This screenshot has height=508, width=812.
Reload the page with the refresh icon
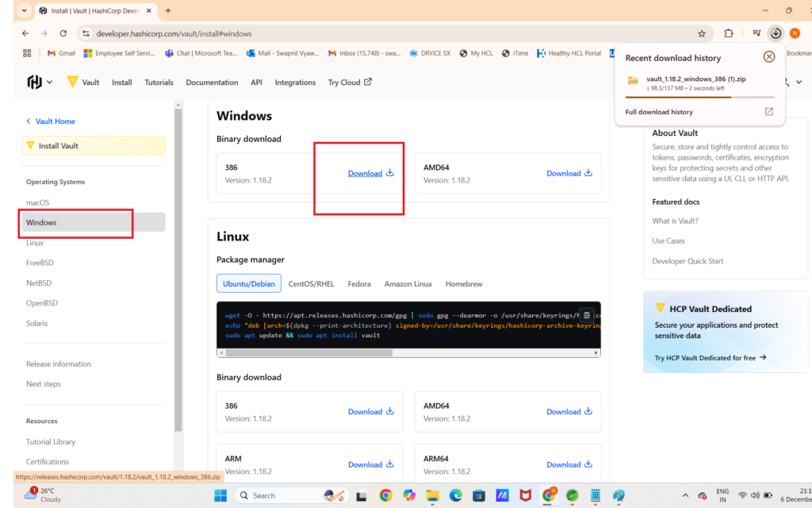[63, 33]
